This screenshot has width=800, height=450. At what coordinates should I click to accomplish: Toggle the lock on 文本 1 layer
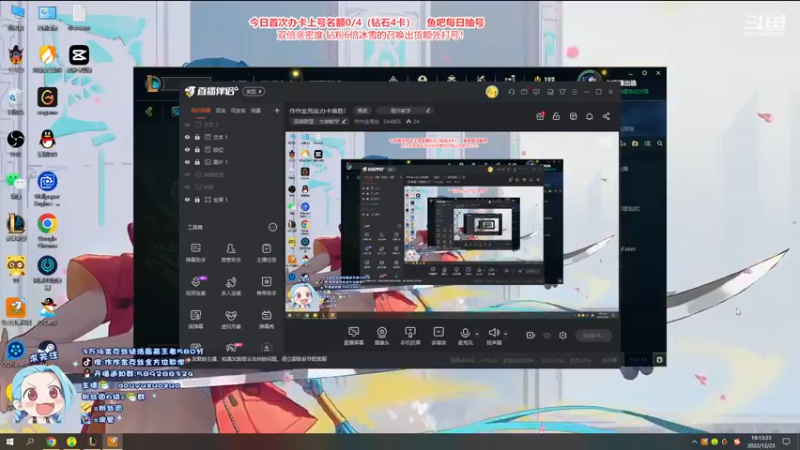[x=197, y=137]
